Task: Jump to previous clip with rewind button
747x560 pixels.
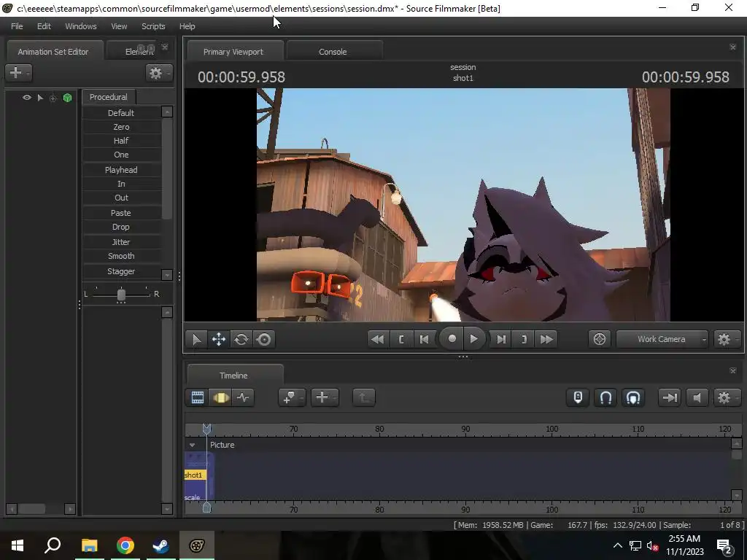Action: pyautogui.click(x=377, y=339)
